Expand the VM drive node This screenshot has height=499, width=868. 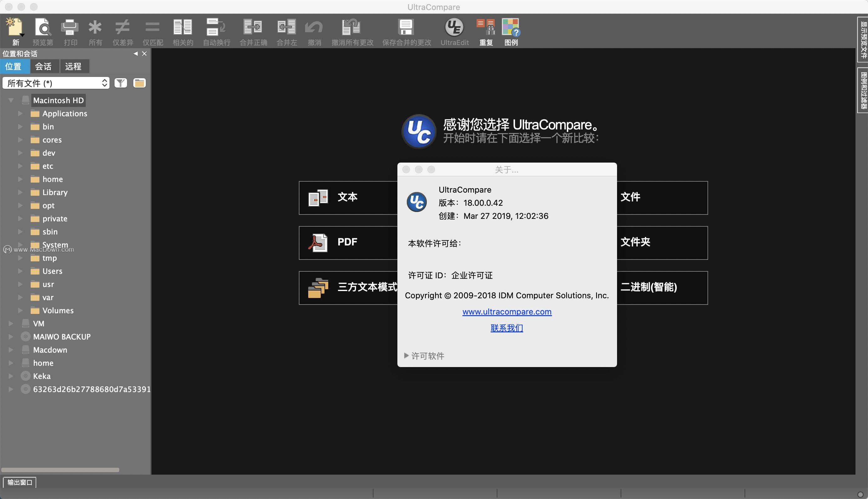point(11,324)
